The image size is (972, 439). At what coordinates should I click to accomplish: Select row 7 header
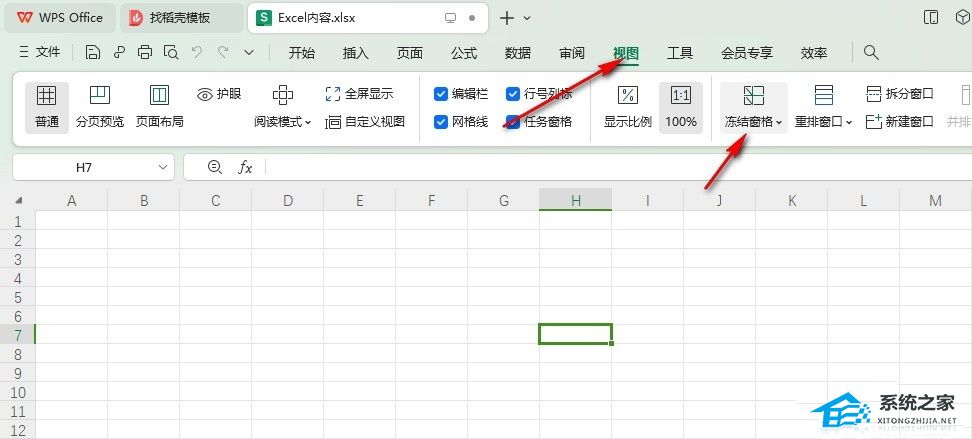click(17, 335)
